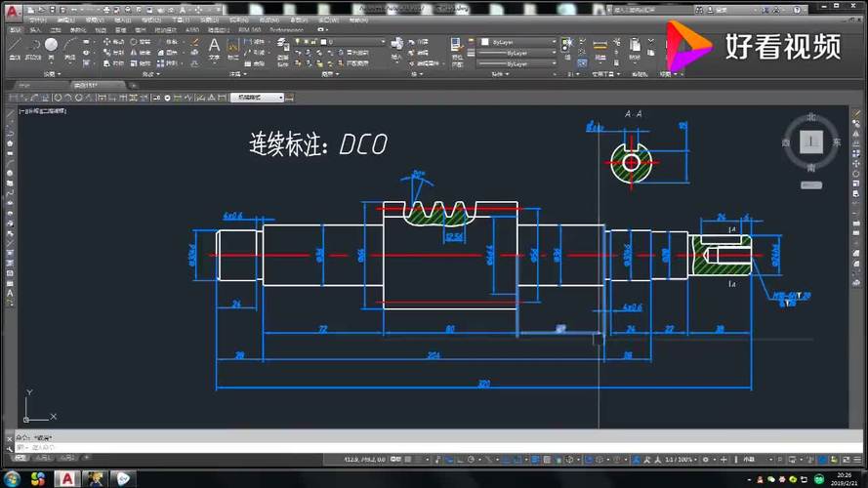Toggle polar tracking in status bar
The image size is (868, 488).
(471, 460)
